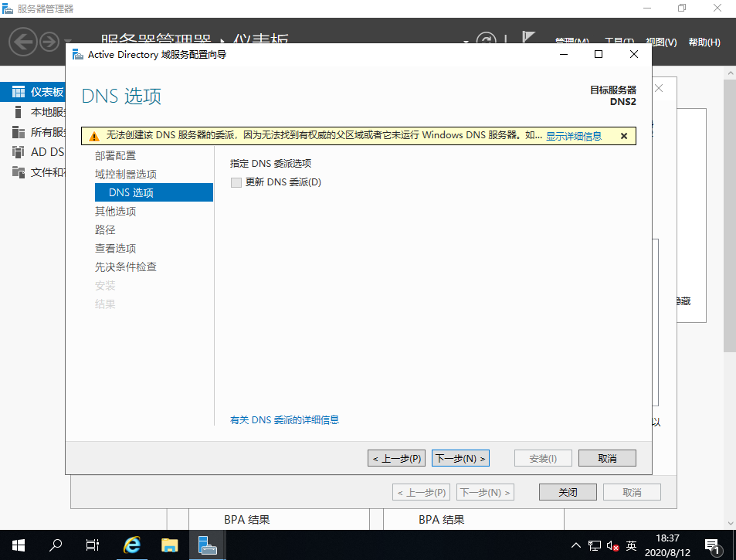Image resolution: width=736 pixels, height=560 pixels.
Task: Click right BPA 结果 in dashboard
Action: pos(442,520)
